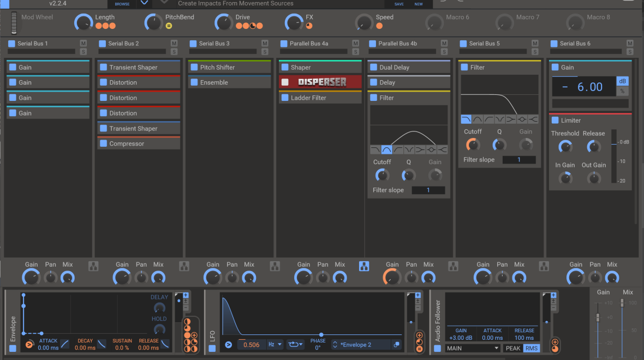Click release curve shape icon in Envelope

tap(165, 344)
